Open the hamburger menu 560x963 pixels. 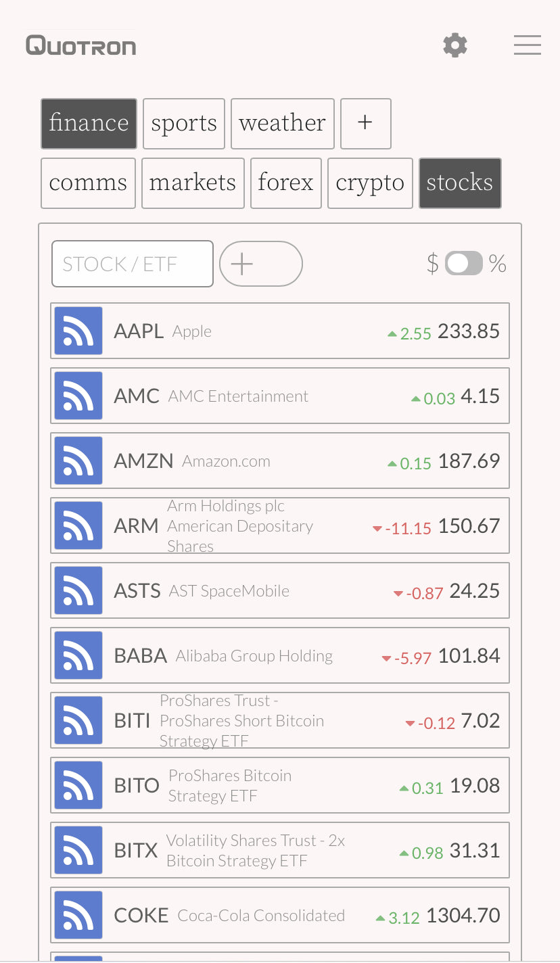[x=527, y=45]
